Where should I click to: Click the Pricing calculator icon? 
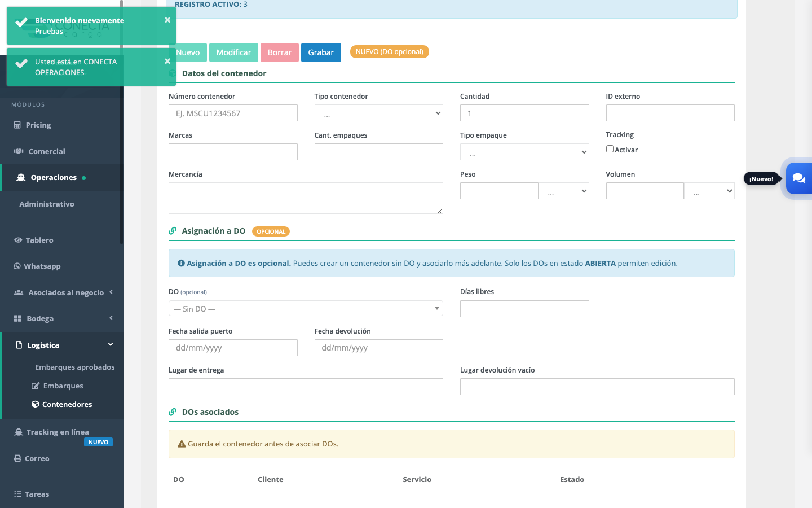(17, 125)
